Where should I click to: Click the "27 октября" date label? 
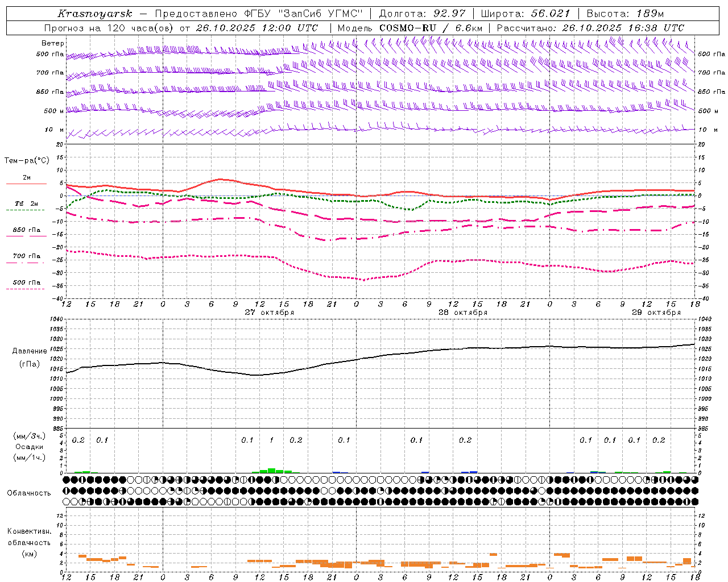point(270,313)
